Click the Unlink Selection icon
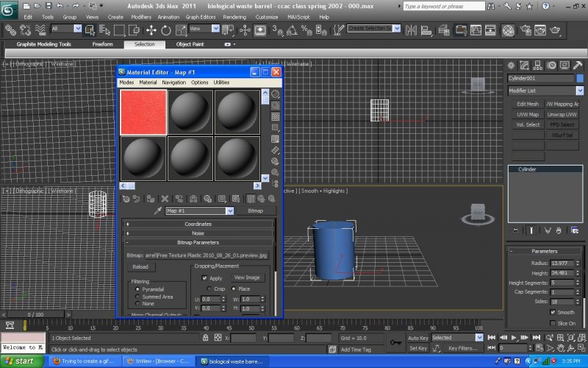 [x=25, y=30]
